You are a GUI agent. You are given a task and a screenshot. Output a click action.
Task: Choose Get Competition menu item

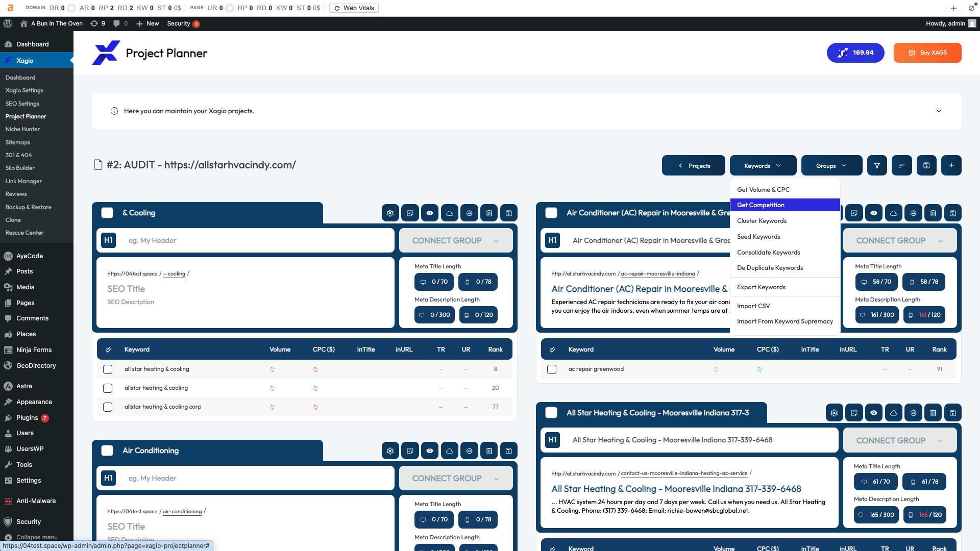tap(785, 205)
